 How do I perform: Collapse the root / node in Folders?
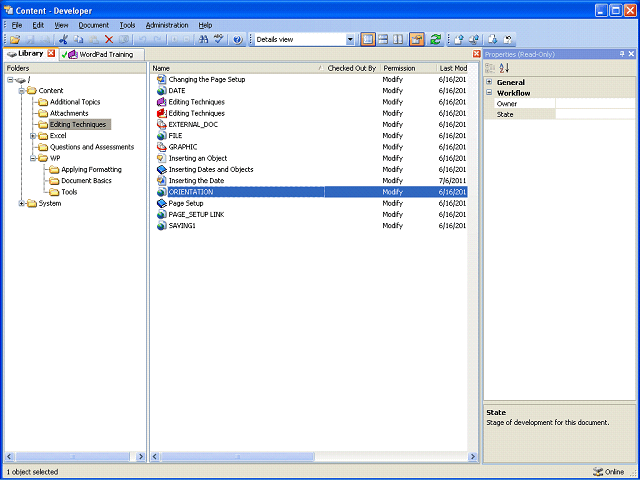[10, 80]
